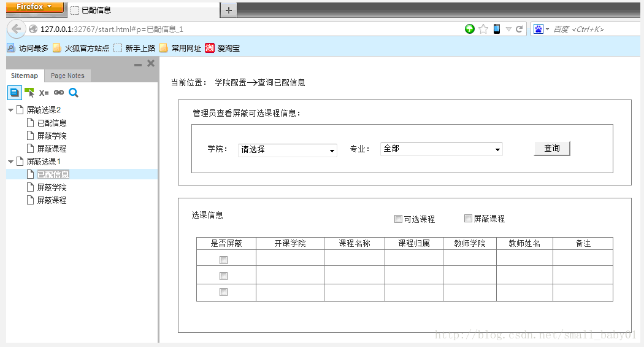This screenshot has height=347, width=644.
Task: Select 屏蔽学院 under 屏蔽选课2
Action: coord(52,136)
